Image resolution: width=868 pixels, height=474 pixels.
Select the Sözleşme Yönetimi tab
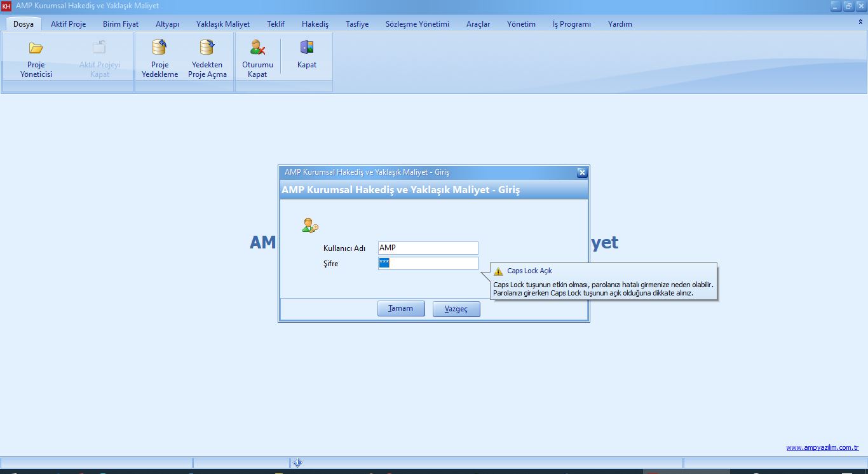[x=417, y=24]
